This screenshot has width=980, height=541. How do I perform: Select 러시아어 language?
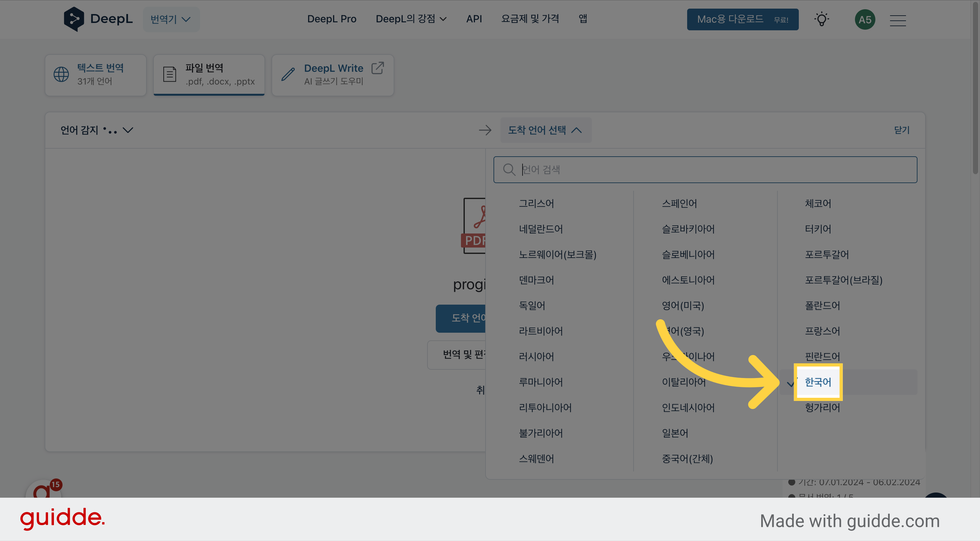[x=536, y=357]
